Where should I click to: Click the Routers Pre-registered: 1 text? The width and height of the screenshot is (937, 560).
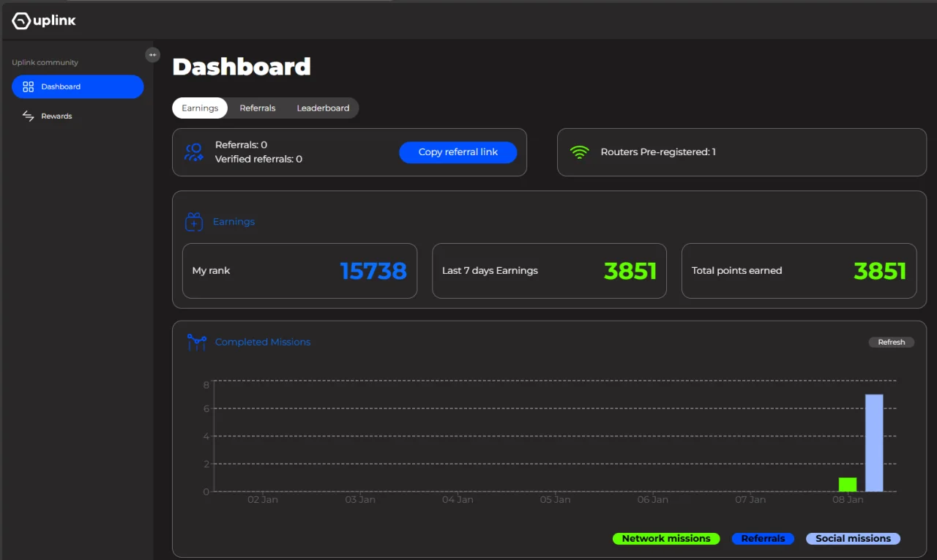(x=658, y=152)
